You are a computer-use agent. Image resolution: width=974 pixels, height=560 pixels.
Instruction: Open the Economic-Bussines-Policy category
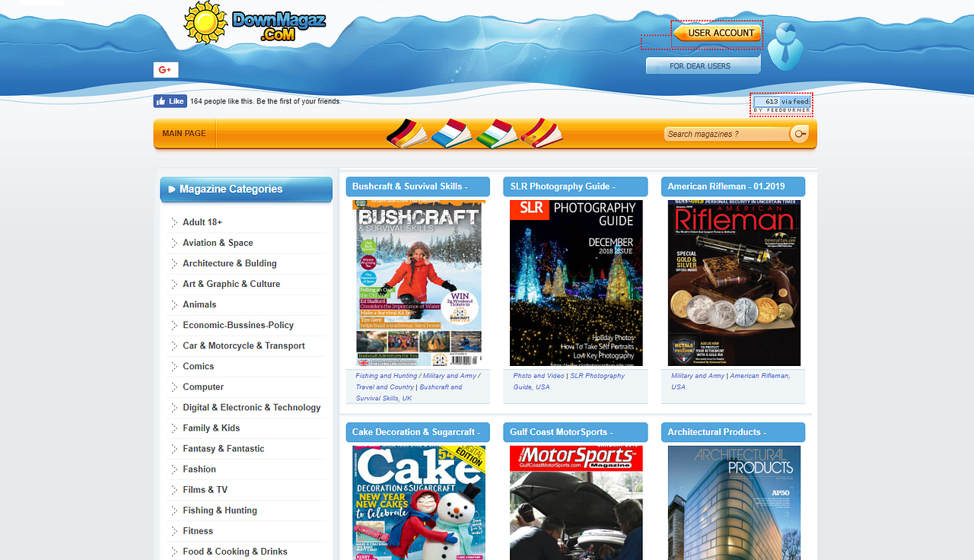tap(238, 325)
